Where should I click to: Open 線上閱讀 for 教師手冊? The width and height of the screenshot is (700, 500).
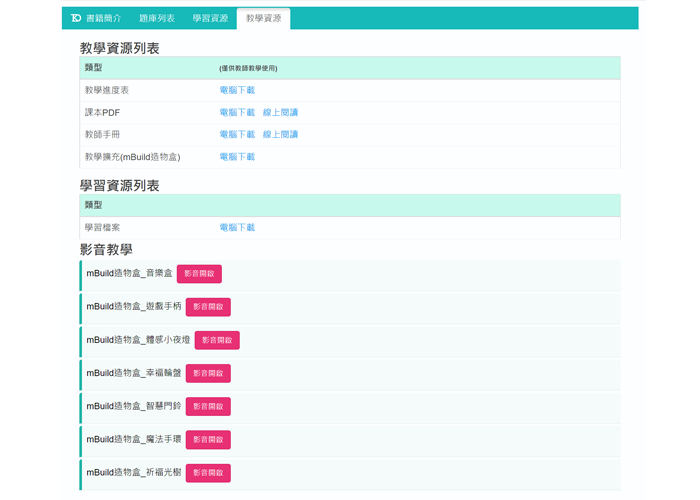pos(280,135)
